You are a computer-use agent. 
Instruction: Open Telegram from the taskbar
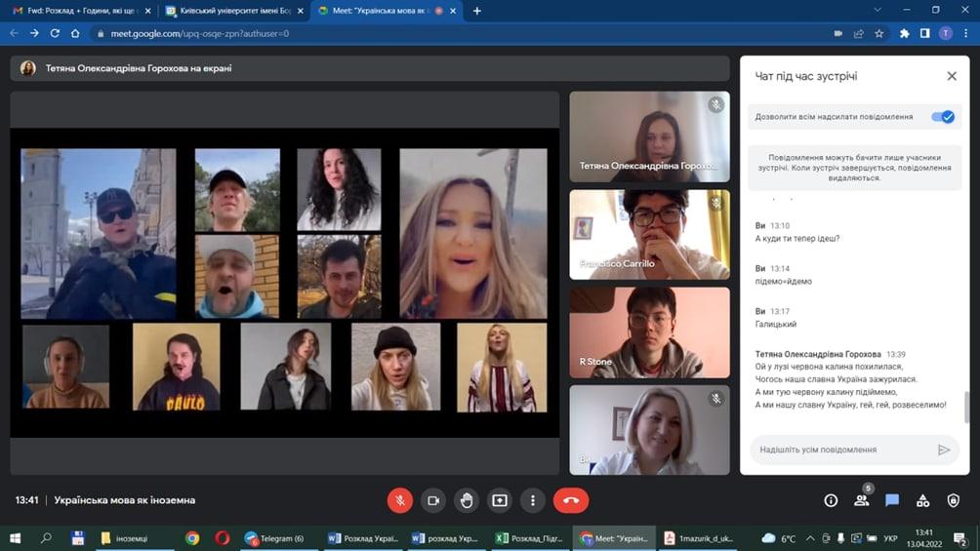tap(274, 538)
